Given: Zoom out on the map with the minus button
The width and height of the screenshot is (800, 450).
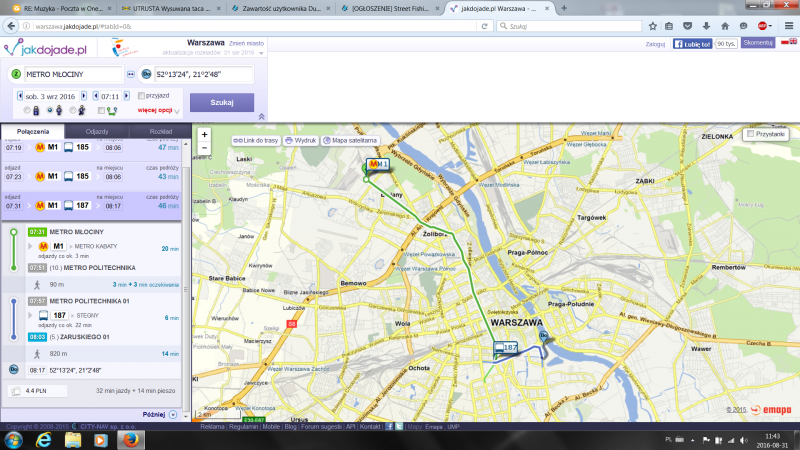Looking at the screenshot, I should [204, 148].
